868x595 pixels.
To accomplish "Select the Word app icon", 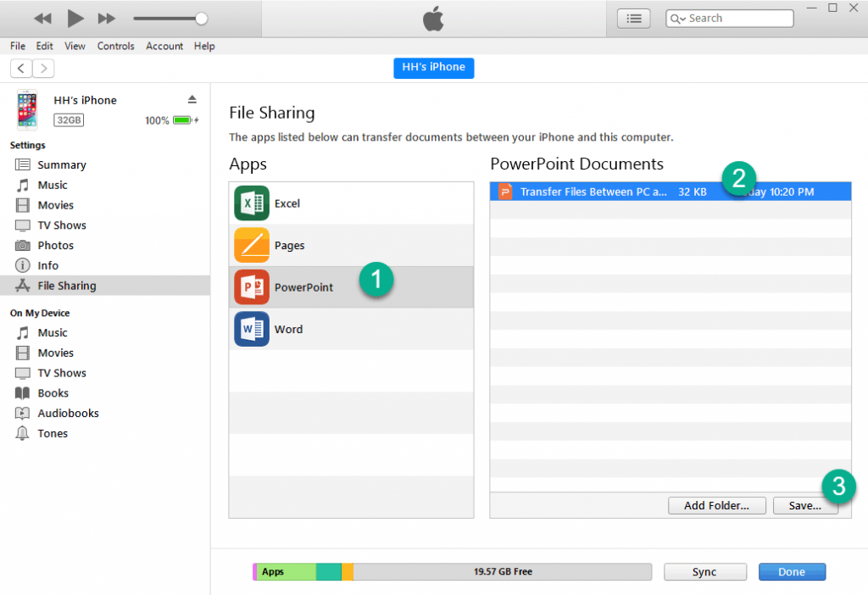I will pos(251,329).
